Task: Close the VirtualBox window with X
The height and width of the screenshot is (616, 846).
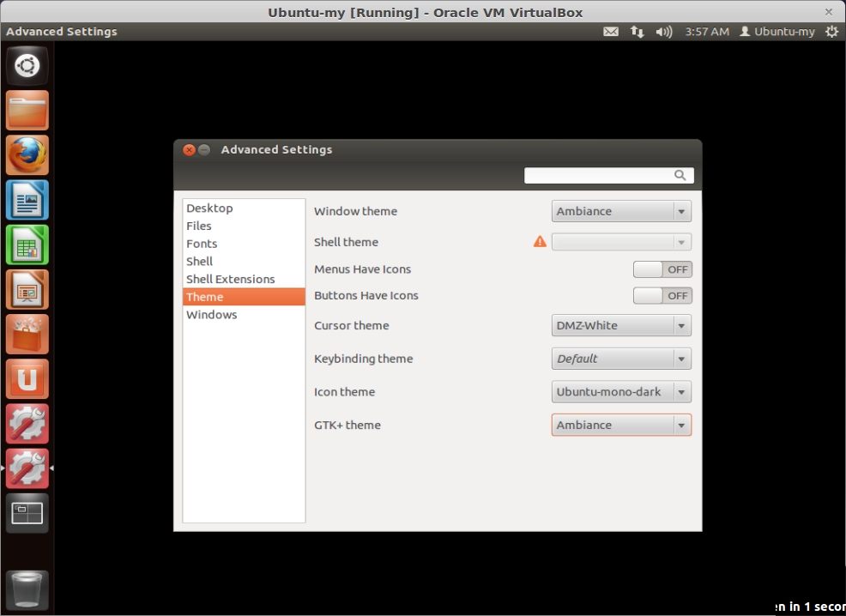Action: pyautogui.click(x=829, y=12)
